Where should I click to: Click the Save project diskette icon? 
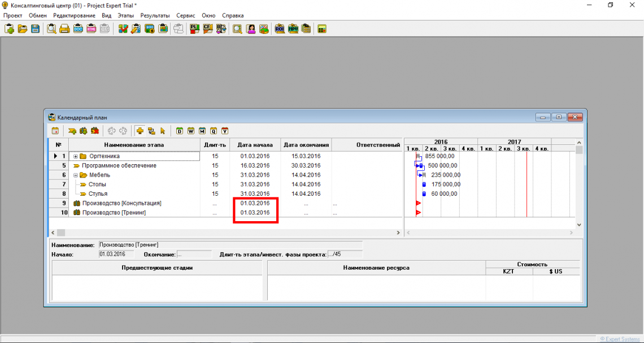pos(35,29)
